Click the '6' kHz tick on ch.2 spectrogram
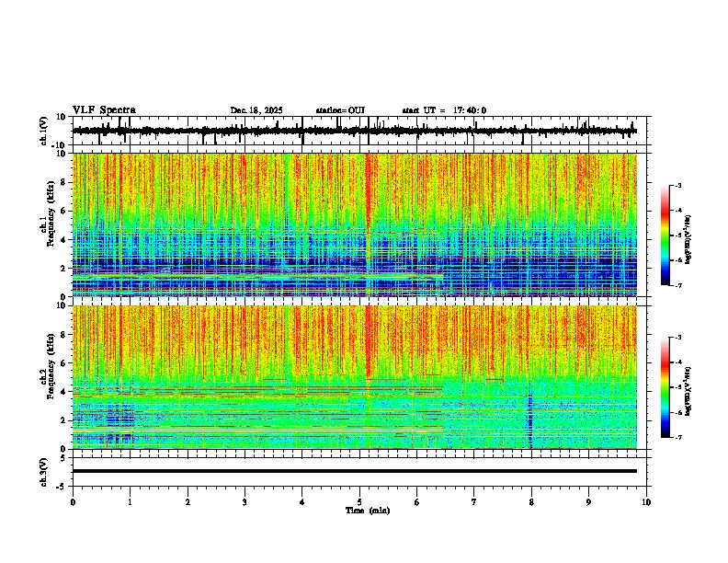Image resolution: width=728 pixels, height=563 pixels. pyautogui.click(x=64, y=362)
